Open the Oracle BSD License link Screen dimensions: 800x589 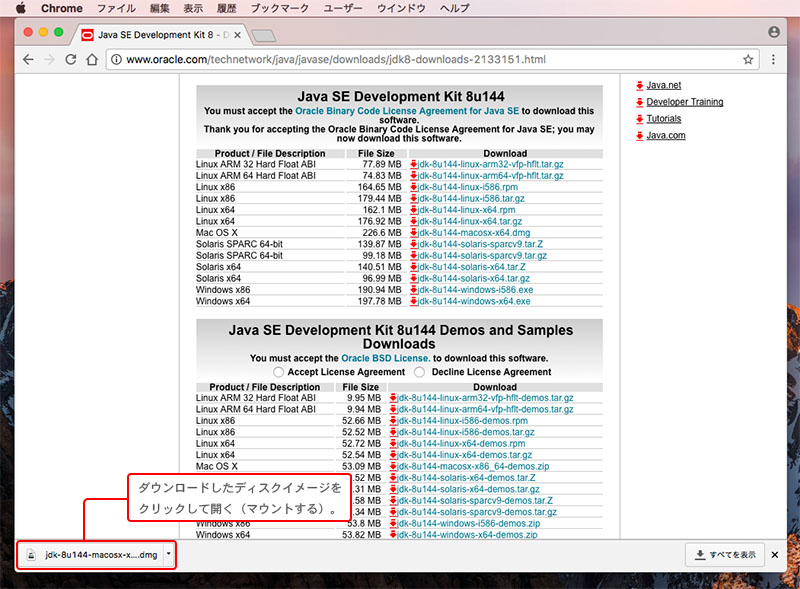(386, 358)
